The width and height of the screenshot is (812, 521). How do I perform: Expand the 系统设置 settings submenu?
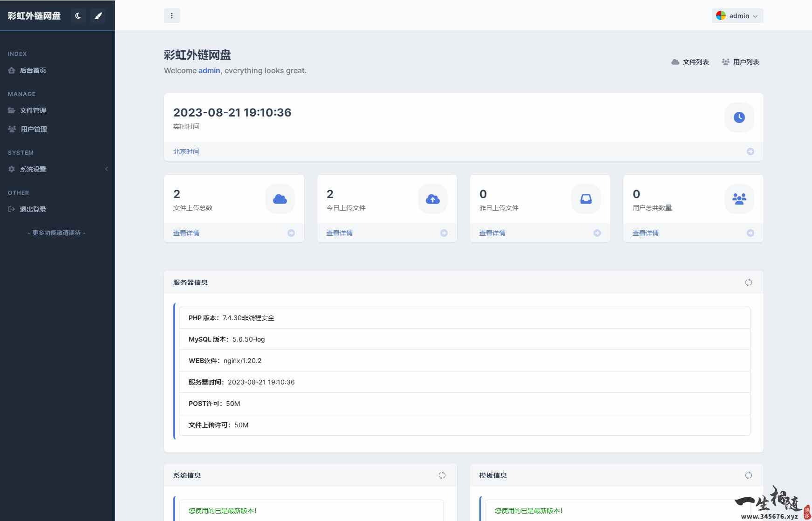pos(33,169)
